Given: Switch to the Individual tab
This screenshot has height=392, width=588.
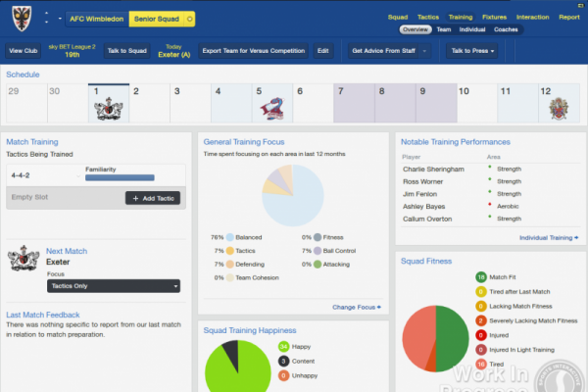Looking at the screenshot, I should tap(472, 29).
